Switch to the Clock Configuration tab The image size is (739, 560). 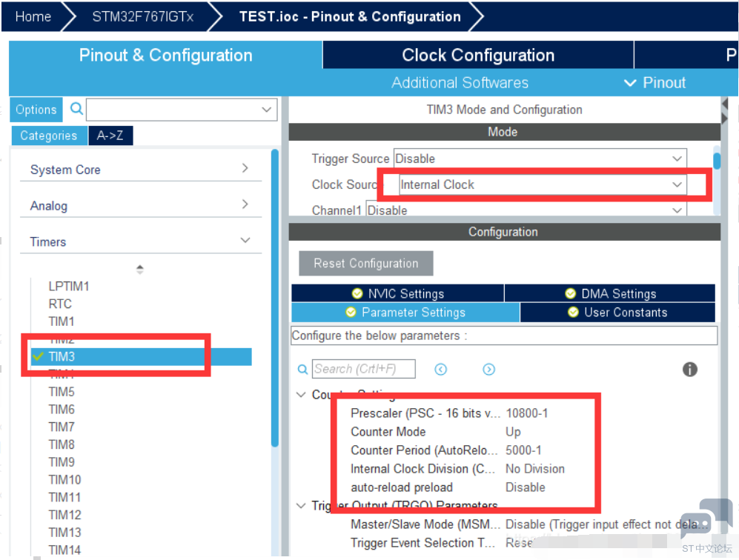(478, 55)
